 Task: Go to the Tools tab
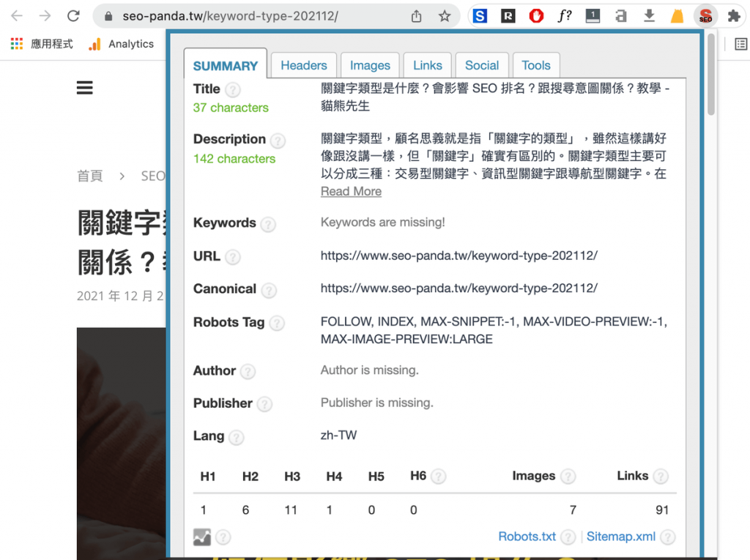[x=536, y=65]
